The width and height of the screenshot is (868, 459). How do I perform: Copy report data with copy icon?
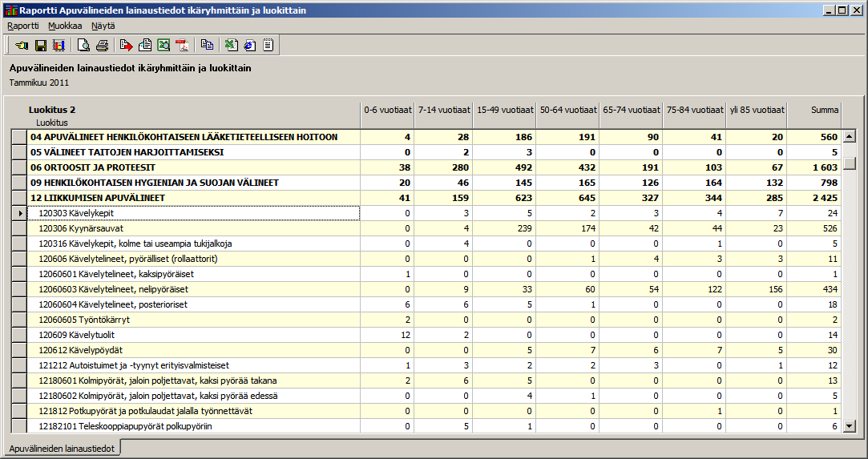[x=207, y=46]
